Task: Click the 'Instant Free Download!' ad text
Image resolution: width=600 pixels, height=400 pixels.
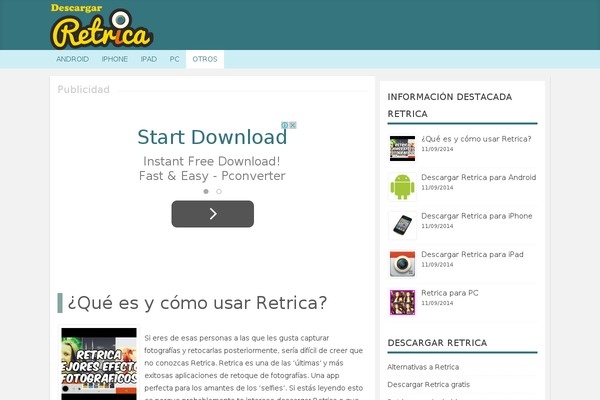Action: click(x=212, y=161)
